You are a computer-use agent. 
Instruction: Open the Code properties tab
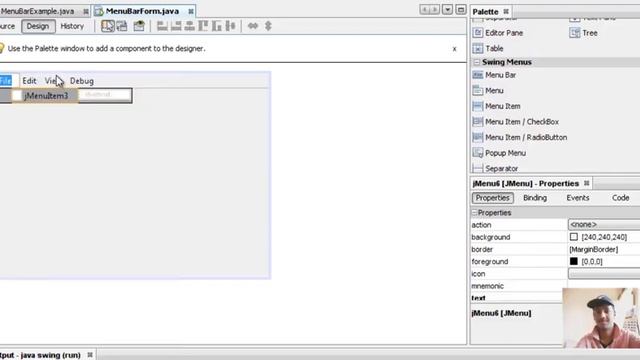pyautogui.click(x=620, y=198)
